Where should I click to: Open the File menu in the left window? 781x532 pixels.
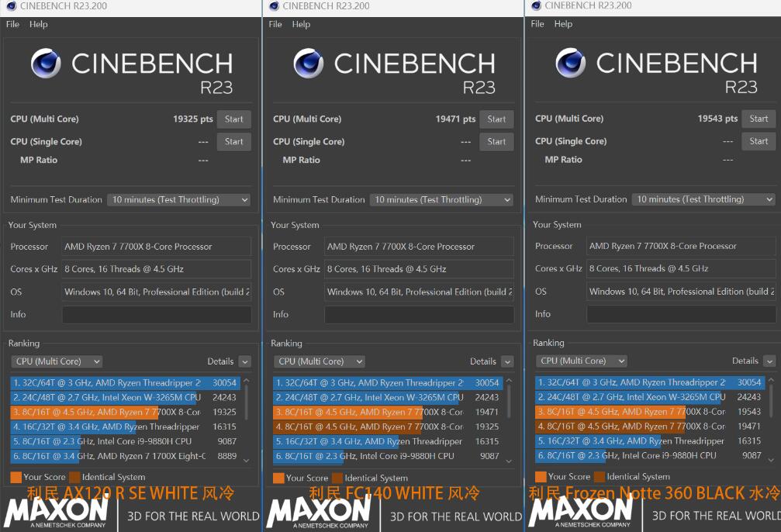pyautogui.click(x=12, y=24)
